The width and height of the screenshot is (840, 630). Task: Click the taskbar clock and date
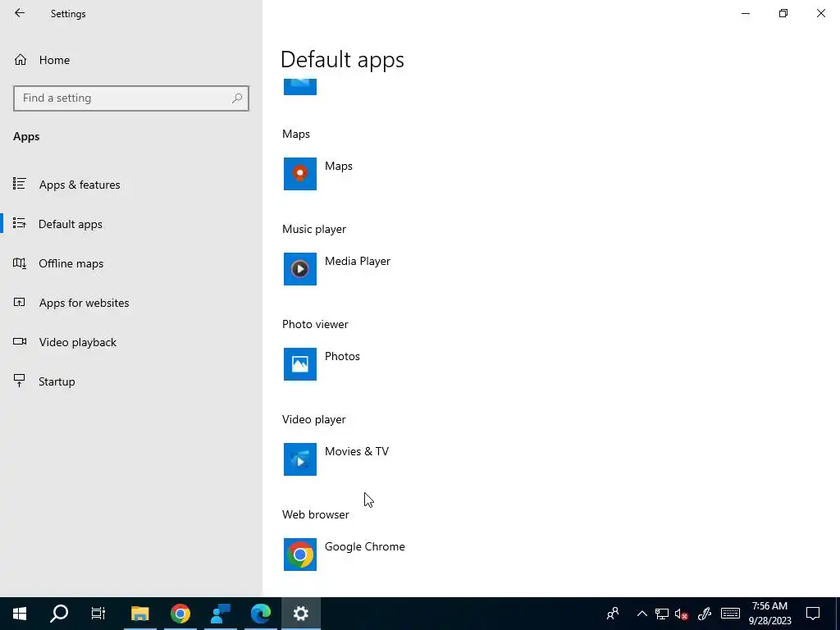pos(769,614)
